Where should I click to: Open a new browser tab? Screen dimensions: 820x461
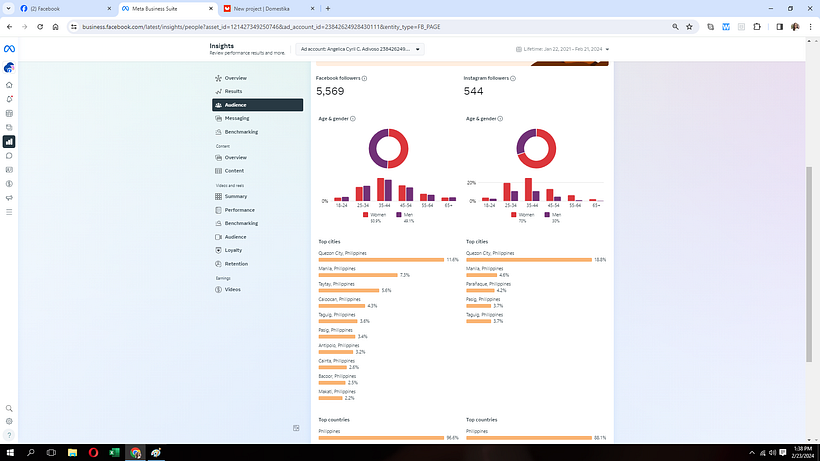coord(328,8)
